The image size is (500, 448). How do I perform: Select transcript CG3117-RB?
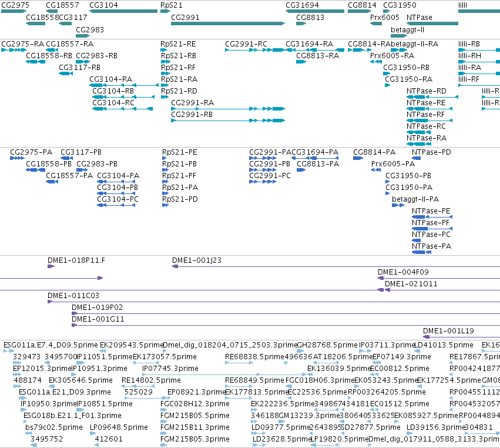pyautogui.click(x=66, y=73)
